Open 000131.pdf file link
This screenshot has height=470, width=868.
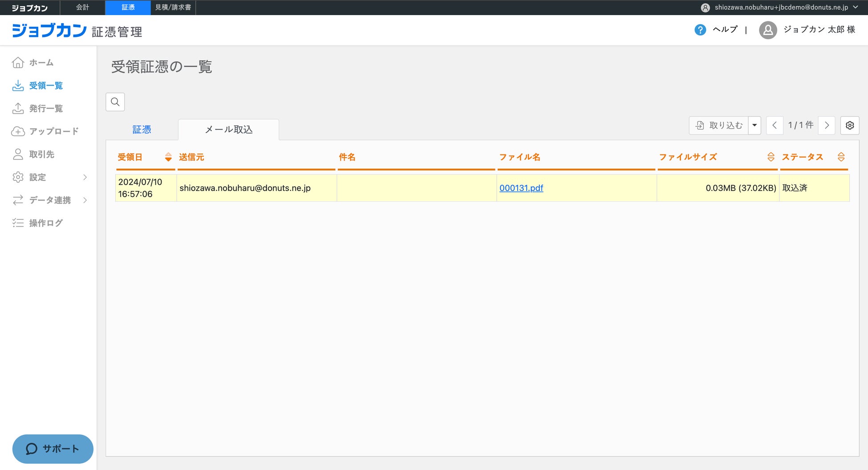coord(521,188)
